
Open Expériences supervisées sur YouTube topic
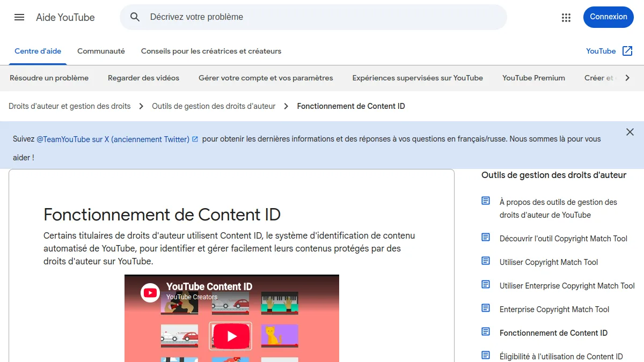click(x=418, y=78)
